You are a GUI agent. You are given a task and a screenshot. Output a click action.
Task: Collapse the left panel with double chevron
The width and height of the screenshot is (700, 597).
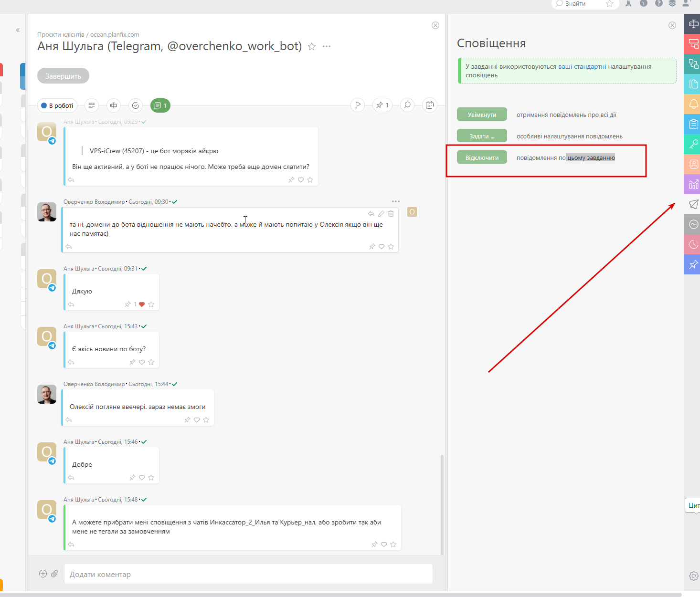pyautogui.click(x=18, y=30)
